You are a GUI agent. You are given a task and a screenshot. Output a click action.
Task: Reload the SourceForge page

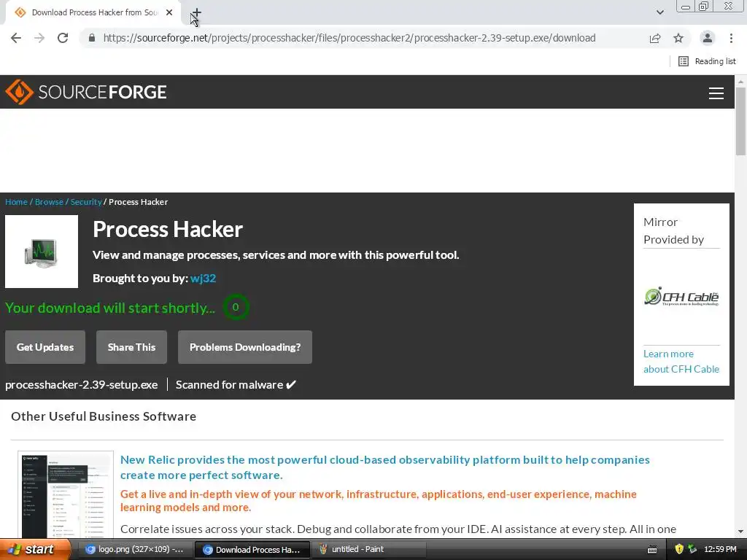(63, 38)
